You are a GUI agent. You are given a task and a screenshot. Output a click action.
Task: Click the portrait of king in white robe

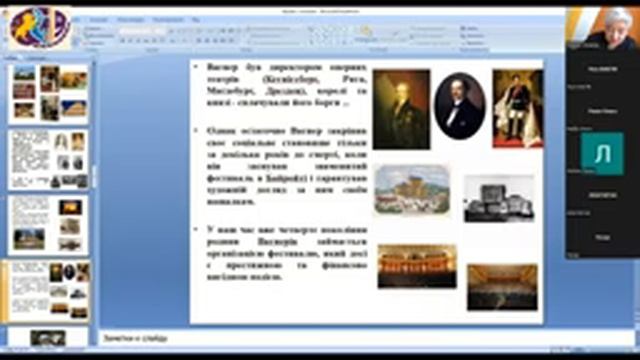[x=518, y=109]
